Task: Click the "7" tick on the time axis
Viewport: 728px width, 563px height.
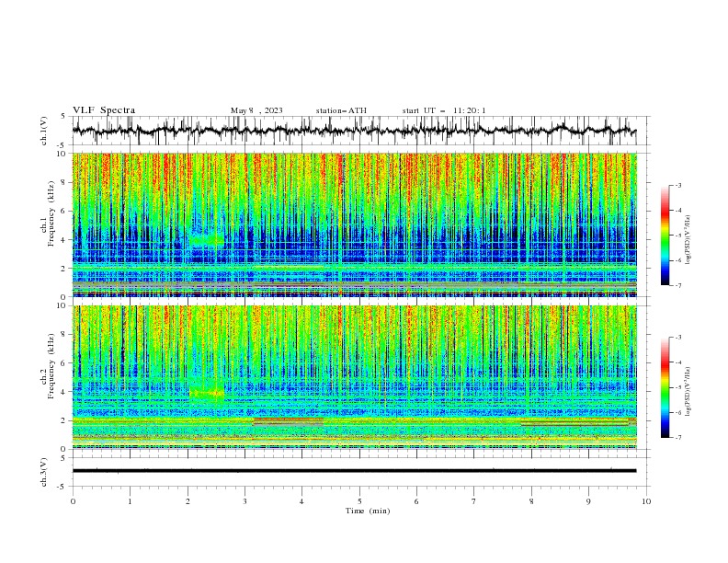Action: pyautogui.click(x=474, y=501)
